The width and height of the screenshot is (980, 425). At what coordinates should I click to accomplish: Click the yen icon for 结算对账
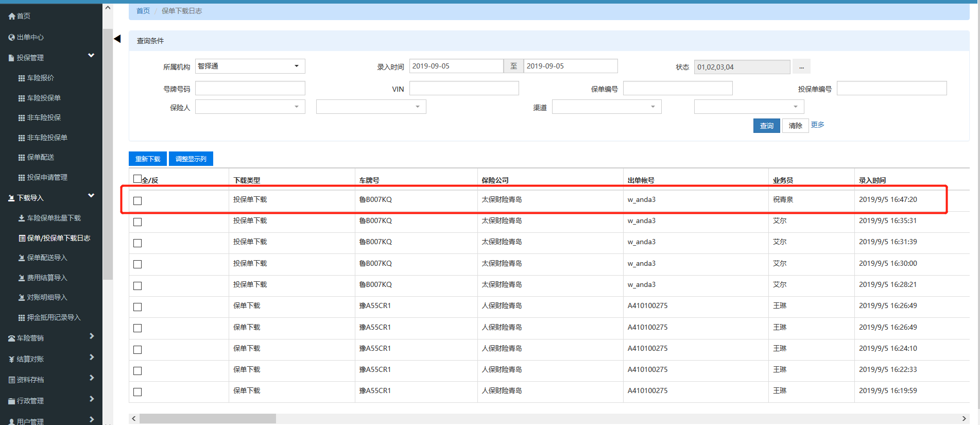coord(11,360)
